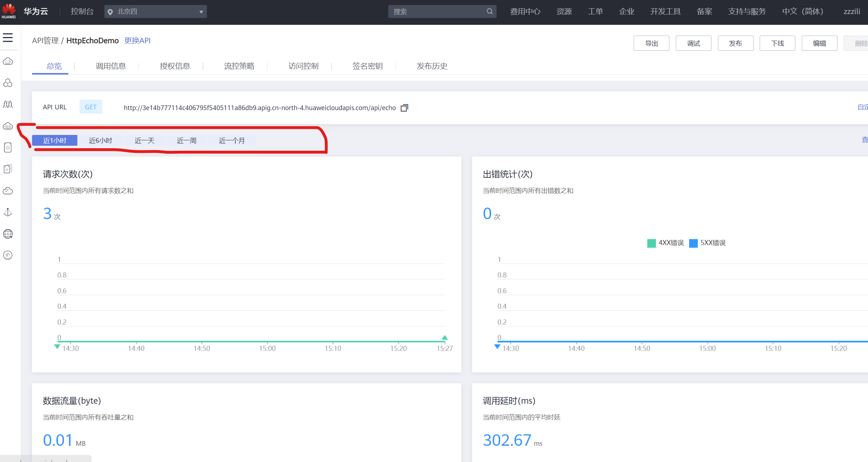
Task: Switch to the 流控策略 tab
Action: pyautogui.click(x=239, y=66)
